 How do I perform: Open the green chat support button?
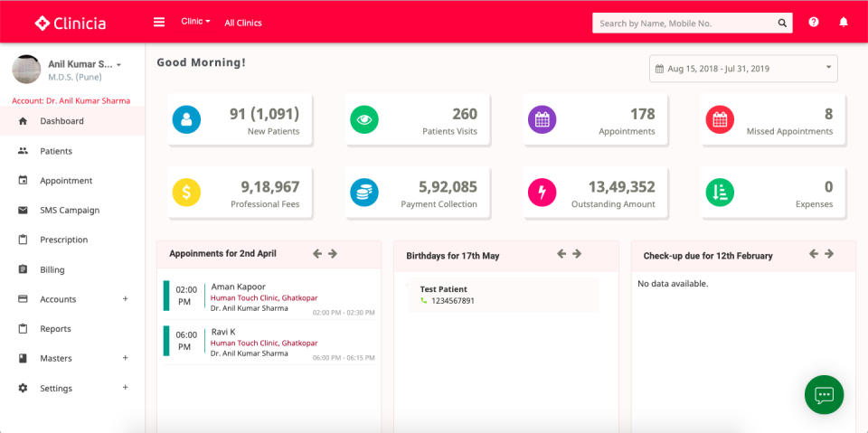(x=824, y=395)
